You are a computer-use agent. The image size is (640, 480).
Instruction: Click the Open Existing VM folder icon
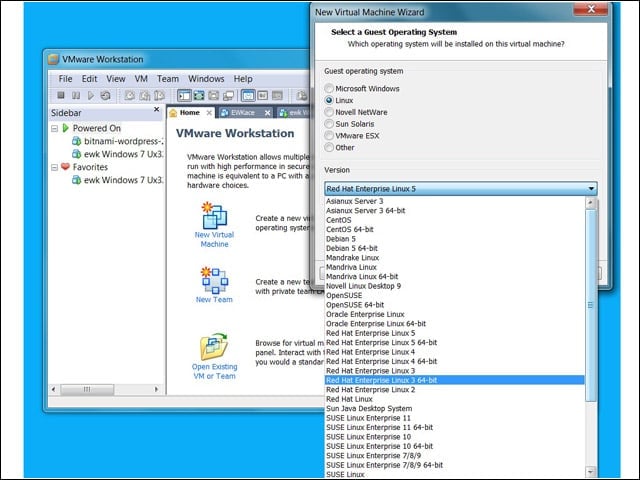click(214, 347)
